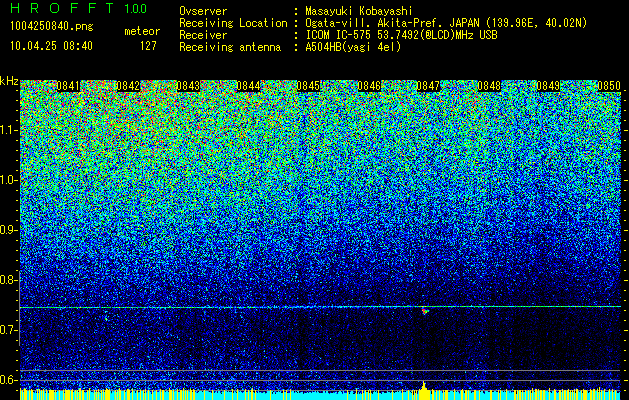The image size is (629, 400).
Task: Click the yellow signal peak below 0847
Action: 424,390
